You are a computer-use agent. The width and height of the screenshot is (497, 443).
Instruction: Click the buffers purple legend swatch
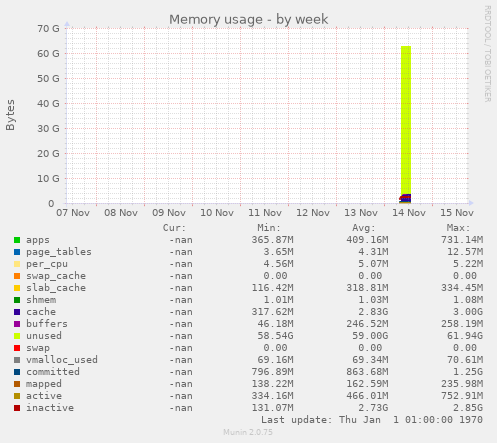point(17,324)
